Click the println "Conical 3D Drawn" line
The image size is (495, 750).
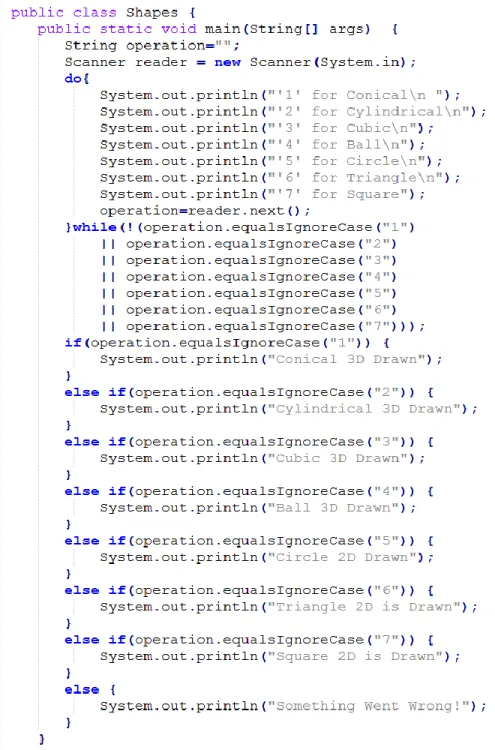[271, 360]
